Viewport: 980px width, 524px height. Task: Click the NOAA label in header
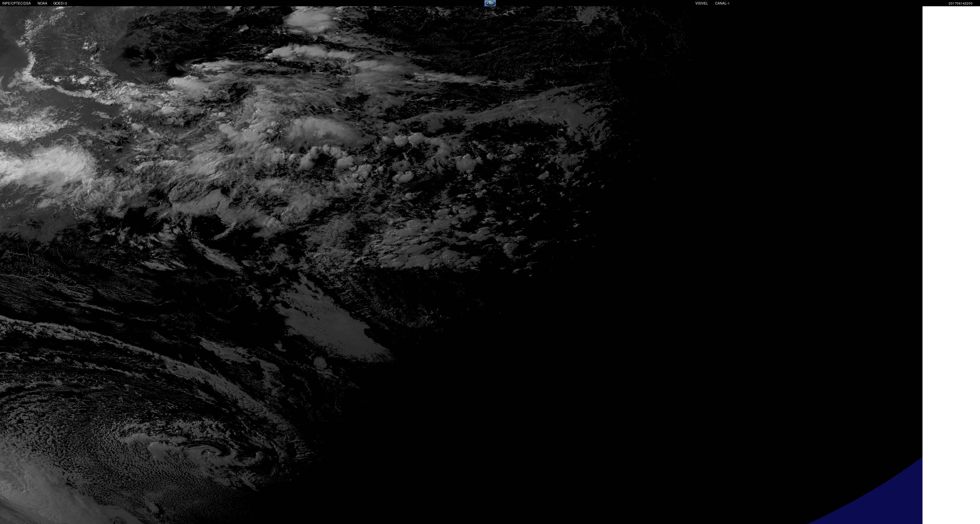pos(42,3)
